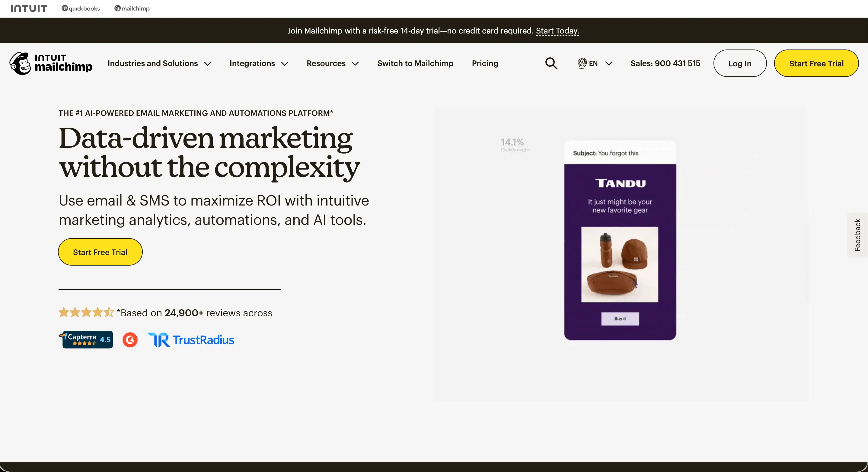Expand the Resources dropdown chevron
Image resolution: width=868 pixels, height=472 pixels.
click(355, 64)
